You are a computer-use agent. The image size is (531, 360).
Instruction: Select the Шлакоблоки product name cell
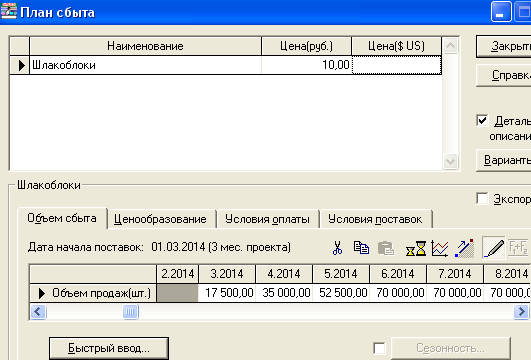(x=146, y=65)
